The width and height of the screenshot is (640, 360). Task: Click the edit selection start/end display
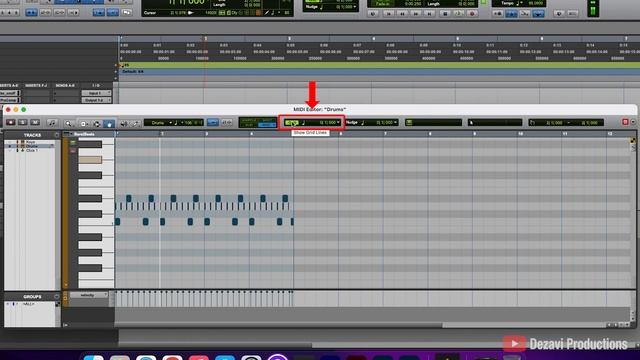pyautogui.click(x=566, y=122)
